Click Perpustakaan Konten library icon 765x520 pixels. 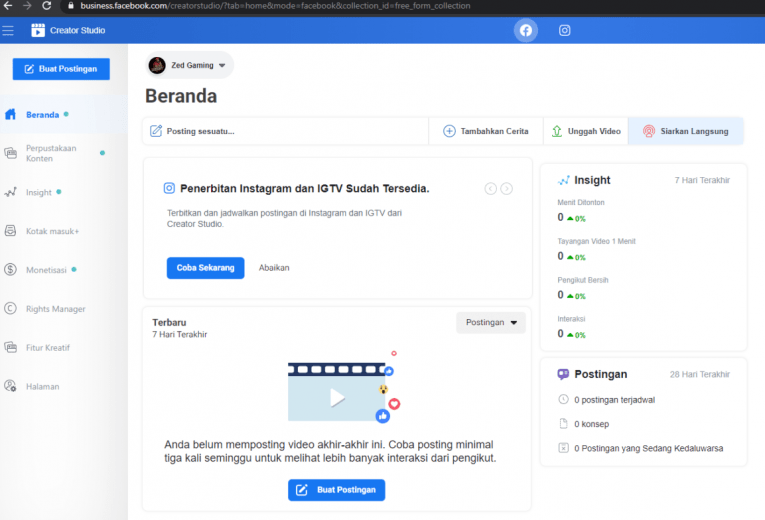click(x=11, y=153)
